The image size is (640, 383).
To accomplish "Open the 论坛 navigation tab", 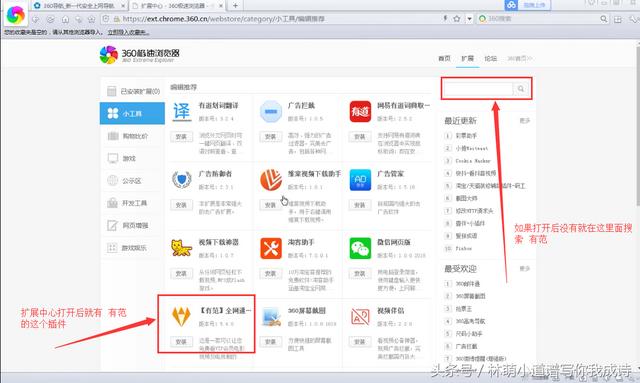I will coord(491,58).
